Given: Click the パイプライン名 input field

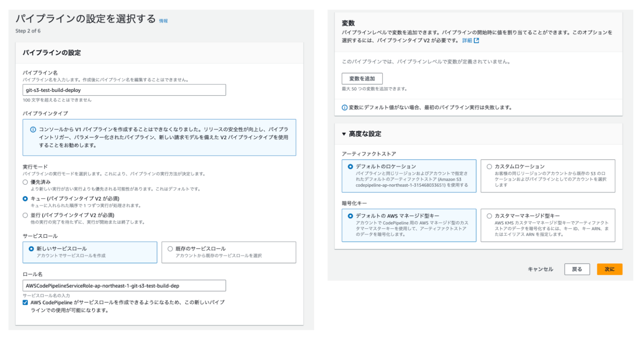Looking at the screenshot, I should click(x=124, y=90).
